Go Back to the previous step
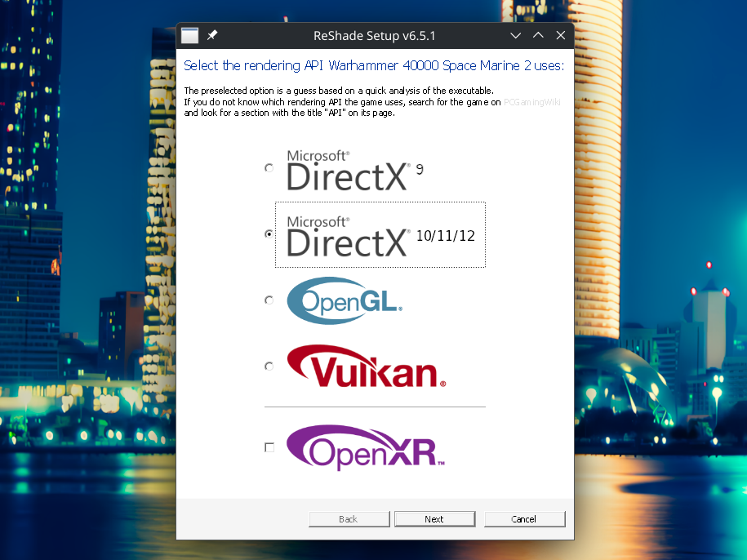The image size is (747, 560). [x=349, y=519]
